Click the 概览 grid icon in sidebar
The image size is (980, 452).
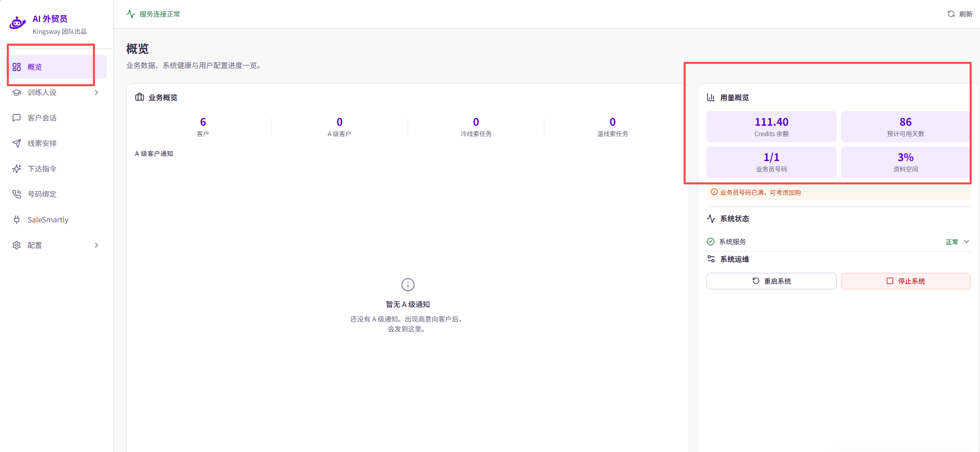pos(17,67)
